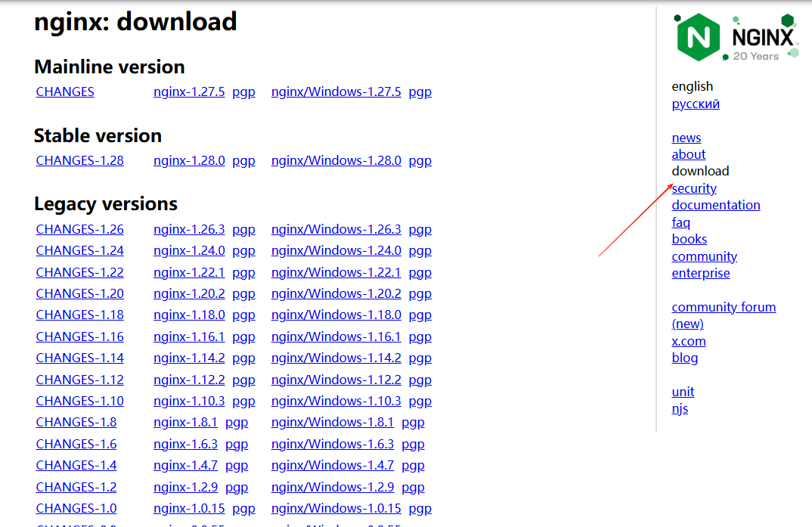The image size is (812, 527).
Task: Download nginx-1.4.7
Action: [x=185, y=465]
